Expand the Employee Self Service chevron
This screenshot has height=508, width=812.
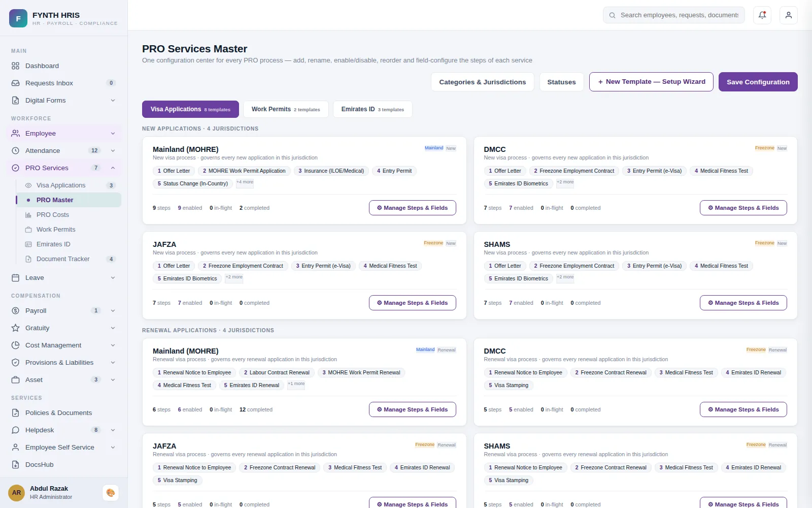pyautogui.click(x=113, y=448)
